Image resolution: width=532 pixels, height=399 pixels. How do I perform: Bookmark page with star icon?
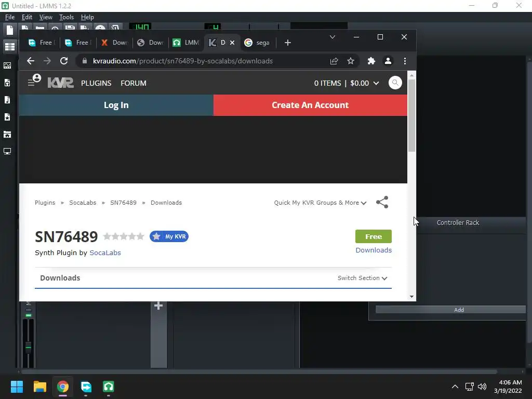[x=351, y=61]
